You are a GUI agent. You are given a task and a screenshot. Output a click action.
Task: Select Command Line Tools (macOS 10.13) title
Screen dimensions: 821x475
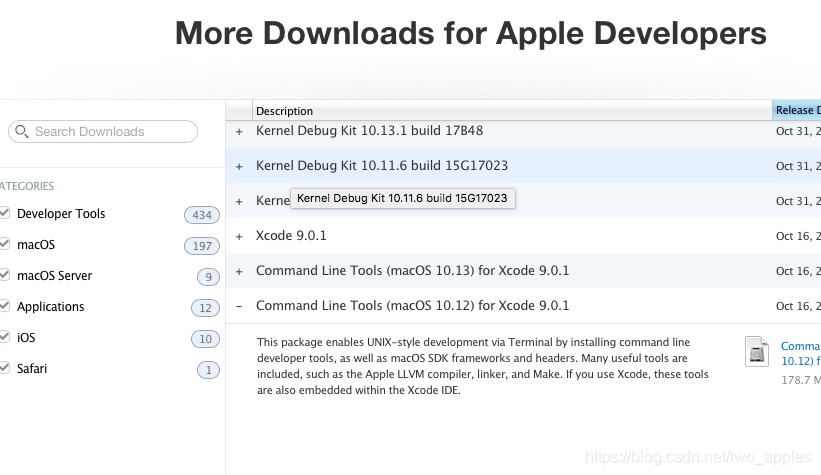coord(413,271)
